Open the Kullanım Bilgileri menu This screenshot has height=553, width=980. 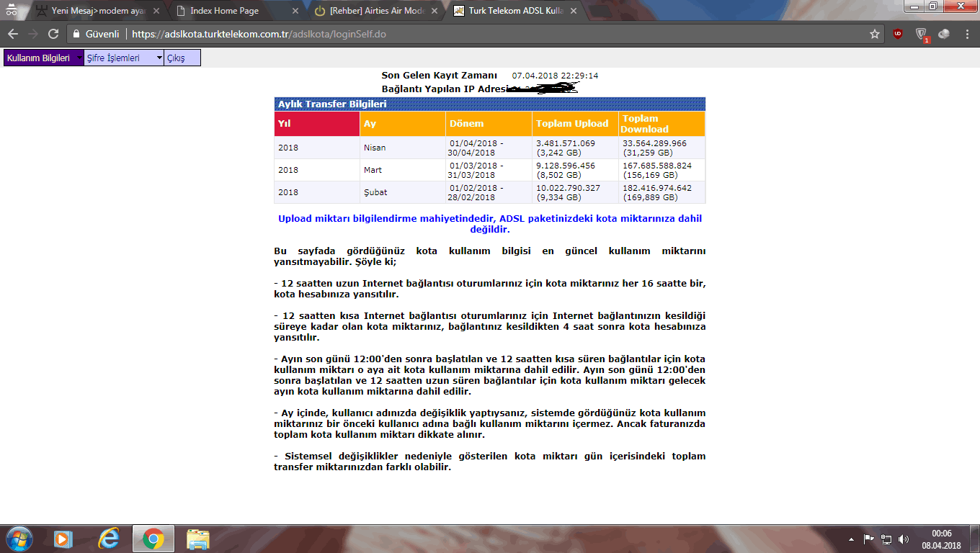44,58
